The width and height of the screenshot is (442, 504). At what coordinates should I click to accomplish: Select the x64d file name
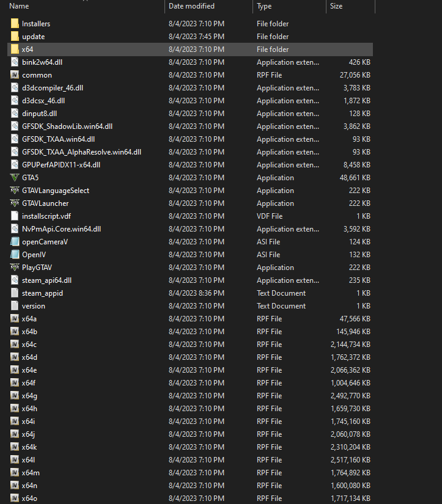pos(29,357)
